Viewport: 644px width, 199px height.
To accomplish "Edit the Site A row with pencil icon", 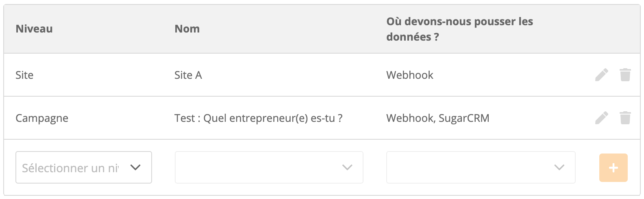I will click(x=602, y=75).
